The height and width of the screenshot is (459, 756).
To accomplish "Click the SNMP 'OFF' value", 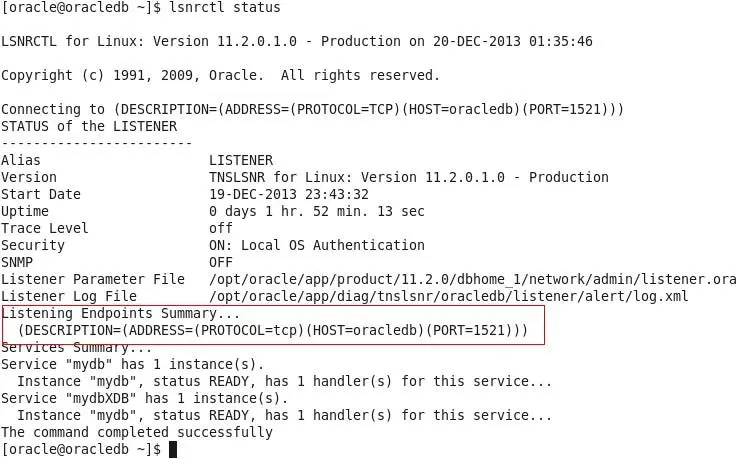I will pos(221,262).
